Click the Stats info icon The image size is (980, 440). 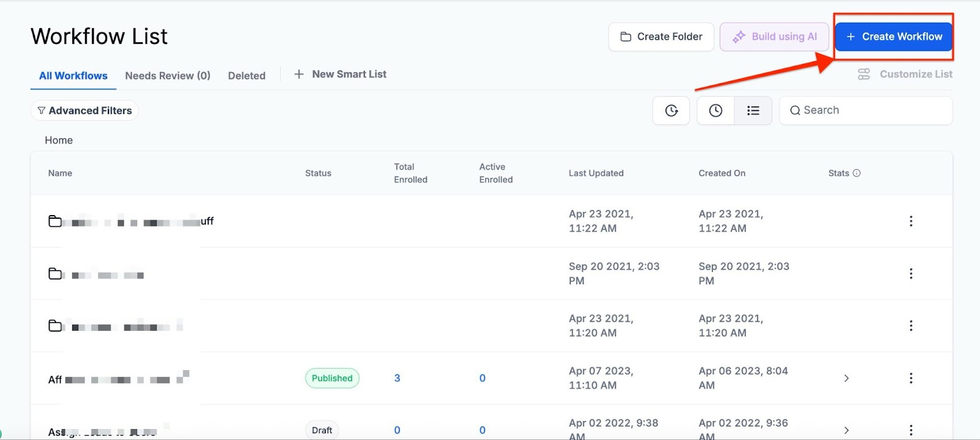tap(856, 173)
